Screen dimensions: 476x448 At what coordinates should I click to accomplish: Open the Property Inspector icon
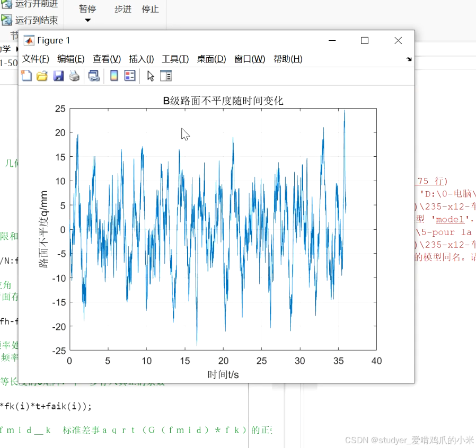[x=166, y=76]
